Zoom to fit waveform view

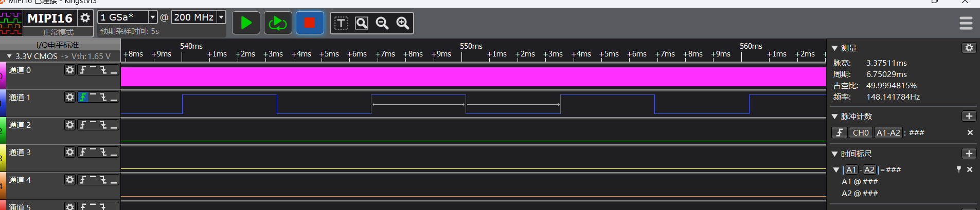pos(362,23)
